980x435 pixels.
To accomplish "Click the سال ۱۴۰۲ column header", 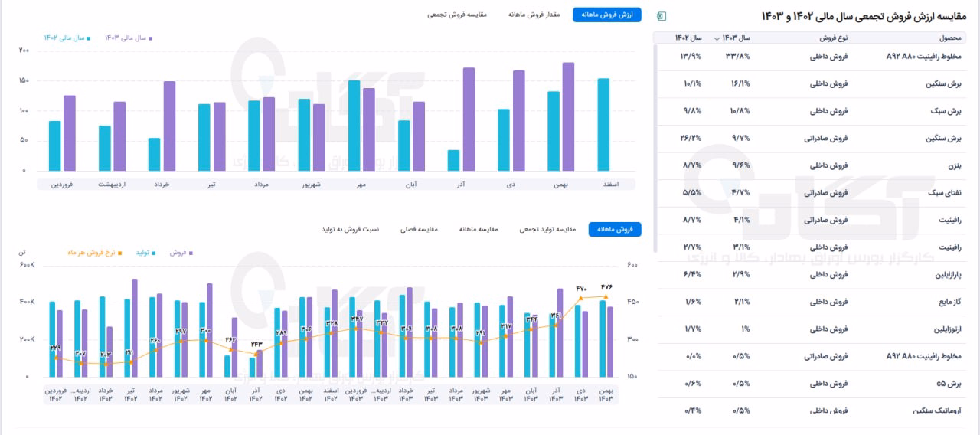I will (688, 38).
